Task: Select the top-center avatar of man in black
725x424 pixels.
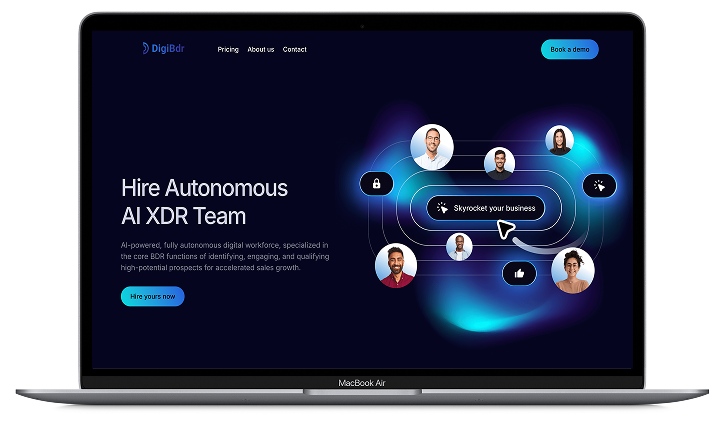Action: (499, 163)
